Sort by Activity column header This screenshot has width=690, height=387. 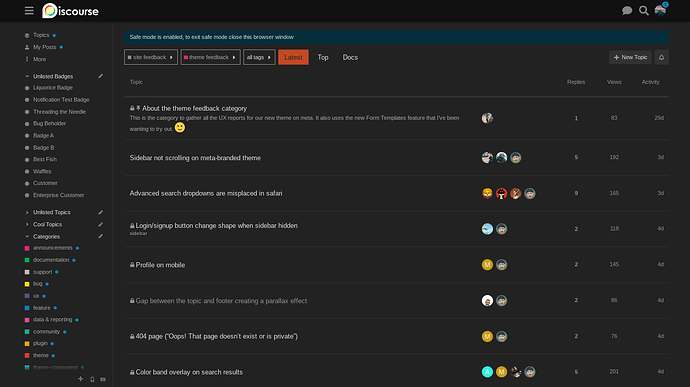click(650, 82)
